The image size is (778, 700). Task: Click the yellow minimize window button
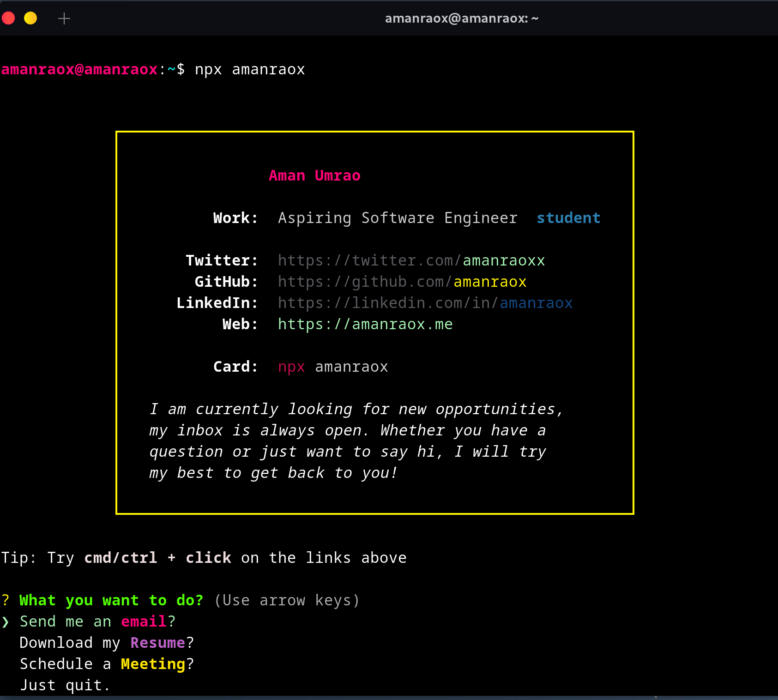(x=30, y=18)
